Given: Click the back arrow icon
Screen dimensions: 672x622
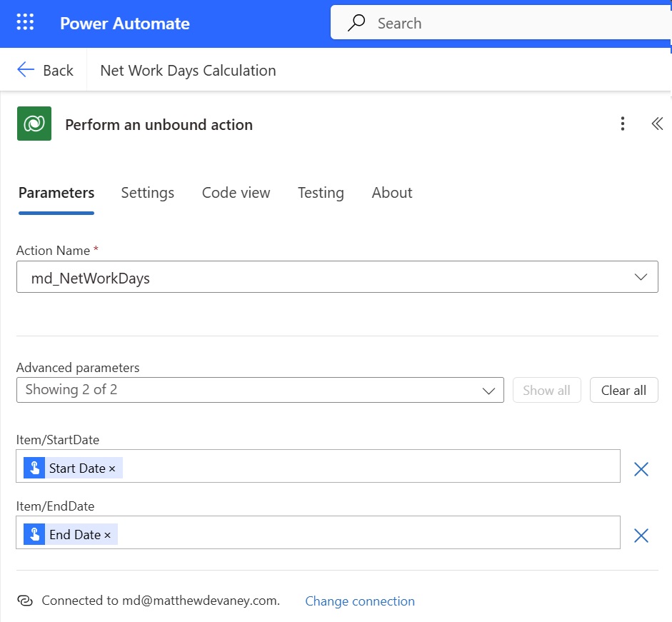Looking at the screenshot, I should pyautogui.click(x=26, y=69).
